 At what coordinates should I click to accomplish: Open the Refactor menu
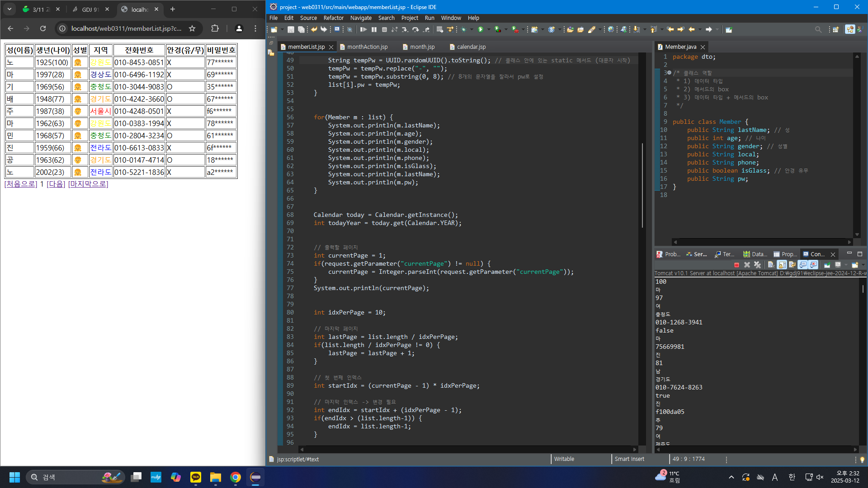pos(333,18)
